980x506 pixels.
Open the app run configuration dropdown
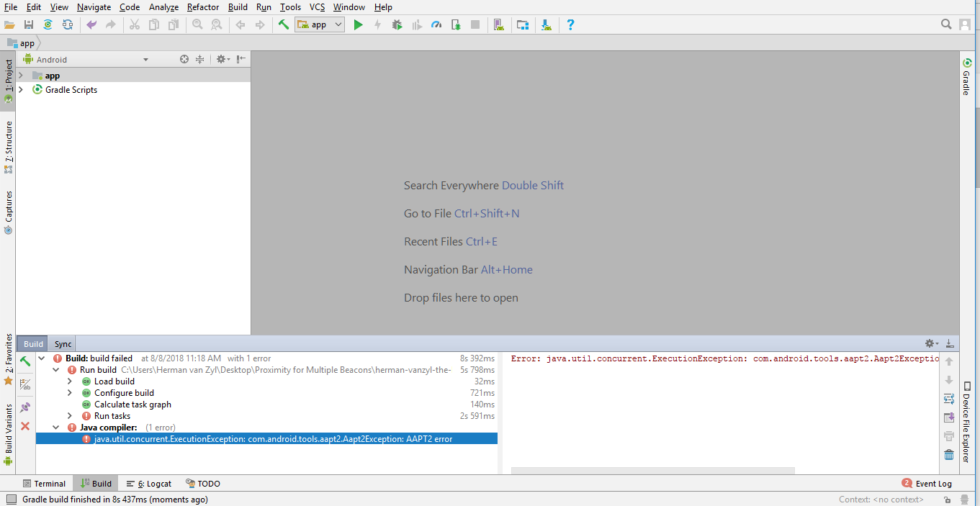tap(320, 24)
